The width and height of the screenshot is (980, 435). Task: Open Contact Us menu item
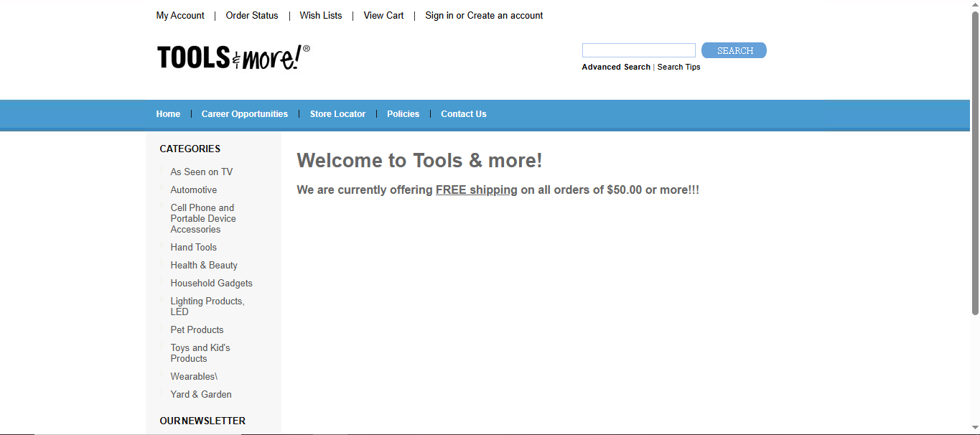(x=464, y=114)
